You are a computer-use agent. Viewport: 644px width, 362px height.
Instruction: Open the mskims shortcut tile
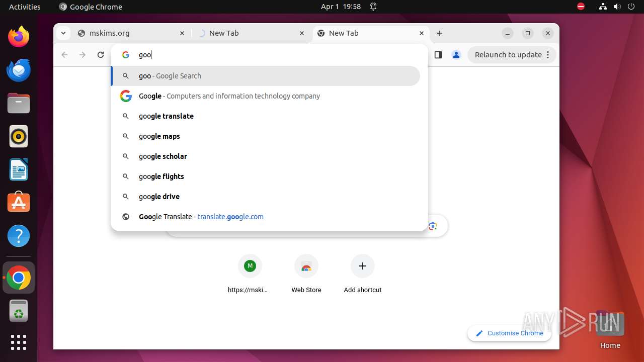click(x=250, y=274)
